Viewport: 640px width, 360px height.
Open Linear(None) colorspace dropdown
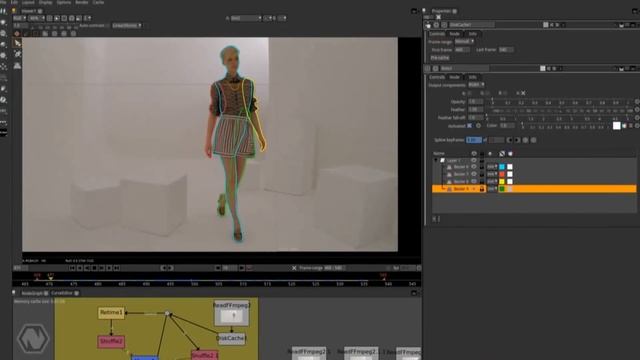click(127, 25)
